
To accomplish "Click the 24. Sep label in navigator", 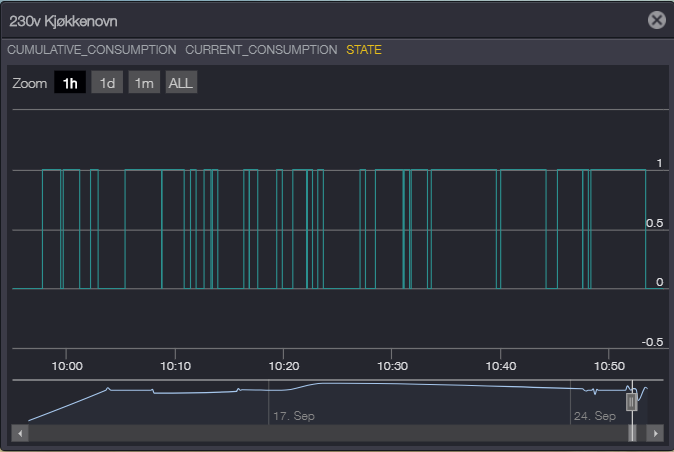I will (x=595, y=416).
